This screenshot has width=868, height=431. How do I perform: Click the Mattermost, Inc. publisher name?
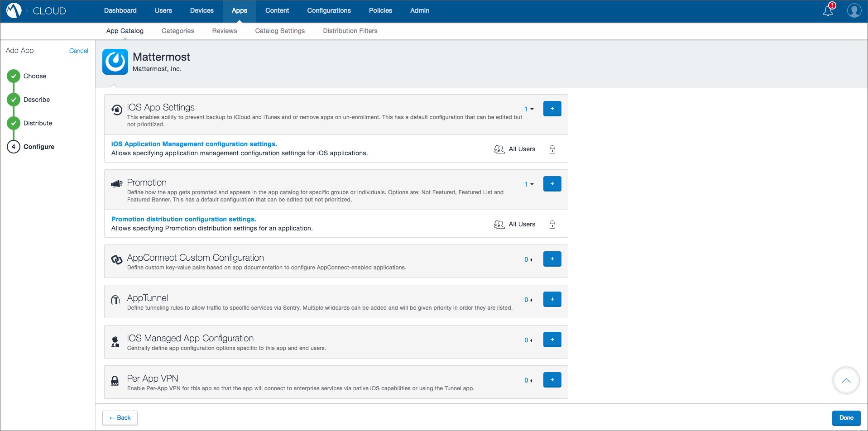(x=157, y=69)
